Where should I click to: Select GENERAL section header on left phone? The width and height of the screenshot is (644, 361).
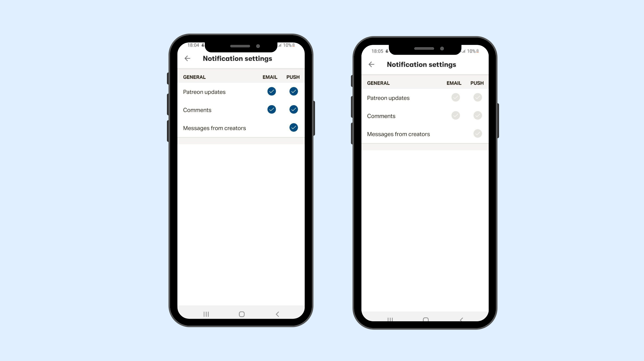pyautogui.click(x=194, y=77)
